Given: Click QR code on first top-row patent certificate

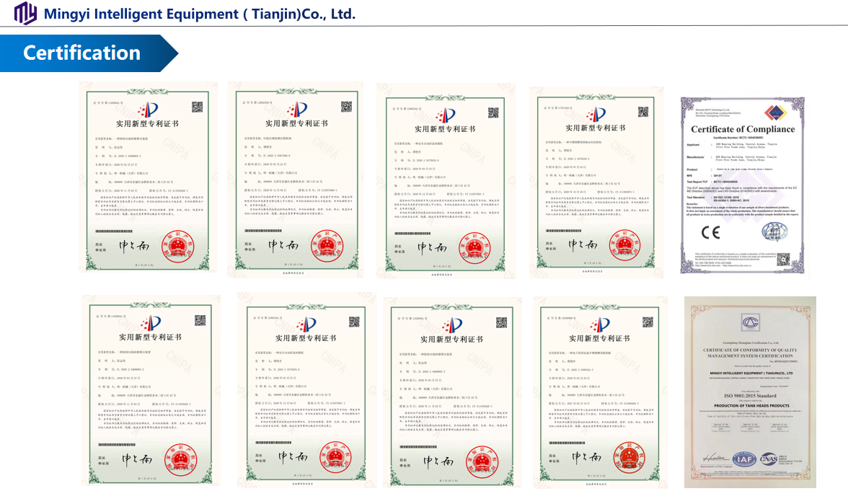Looking at the screenshot, I should tap(197, 107).
